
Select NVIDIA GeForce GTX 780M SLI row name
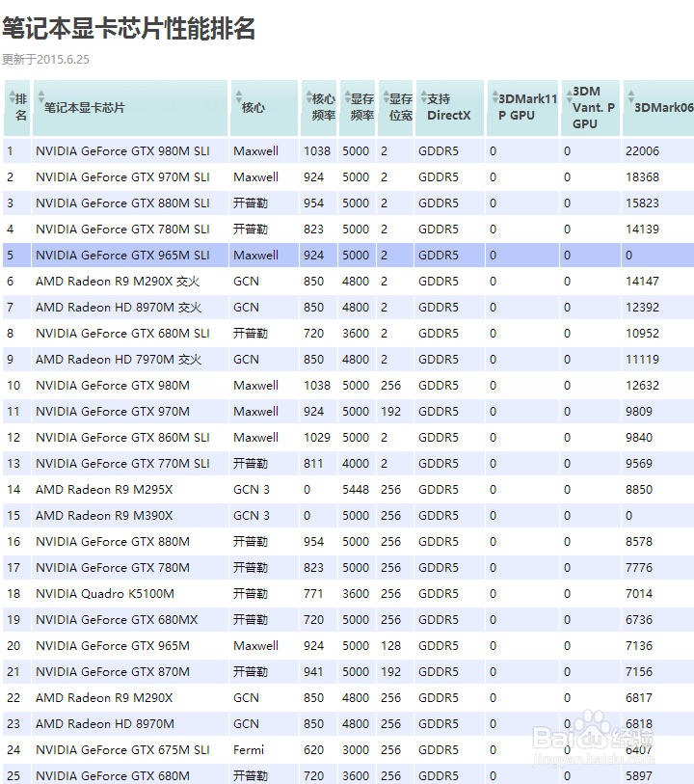click(x=122, y=229)
